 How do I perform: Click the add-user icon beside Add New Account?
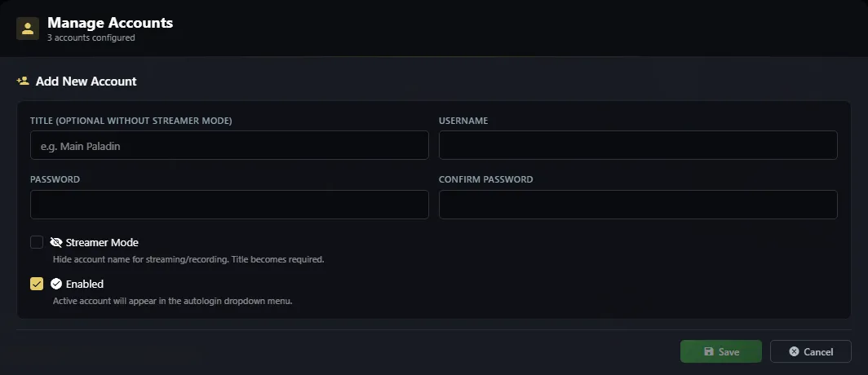pyautogui.click(x=23, y=82)
